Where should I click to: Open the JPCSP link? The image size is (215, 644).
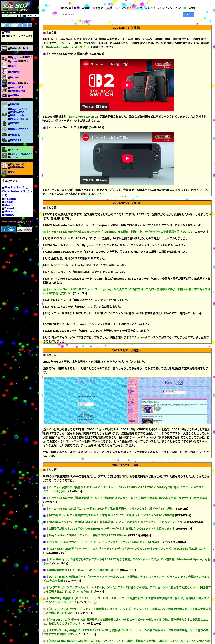coord(9,202)
